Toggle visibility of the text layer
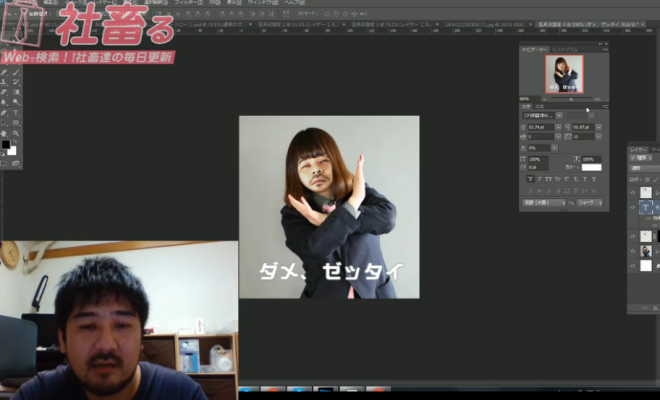660x400 pixels. (632, 208)
